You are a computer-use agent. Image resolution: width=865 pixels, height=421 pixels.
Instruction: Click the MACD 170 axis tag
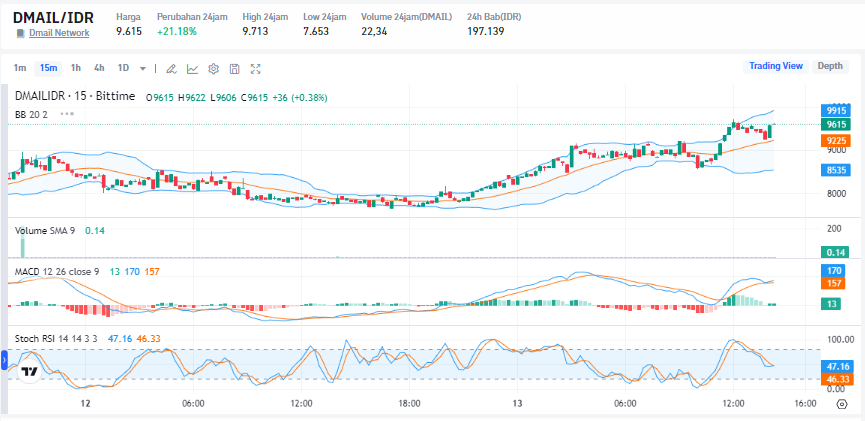click(833, 271)
